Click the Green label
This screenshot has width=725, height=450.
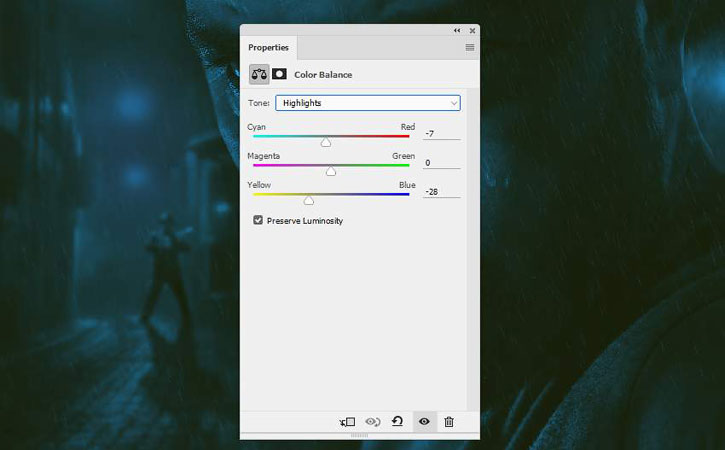pyautogui.click(x=403, y=156)
